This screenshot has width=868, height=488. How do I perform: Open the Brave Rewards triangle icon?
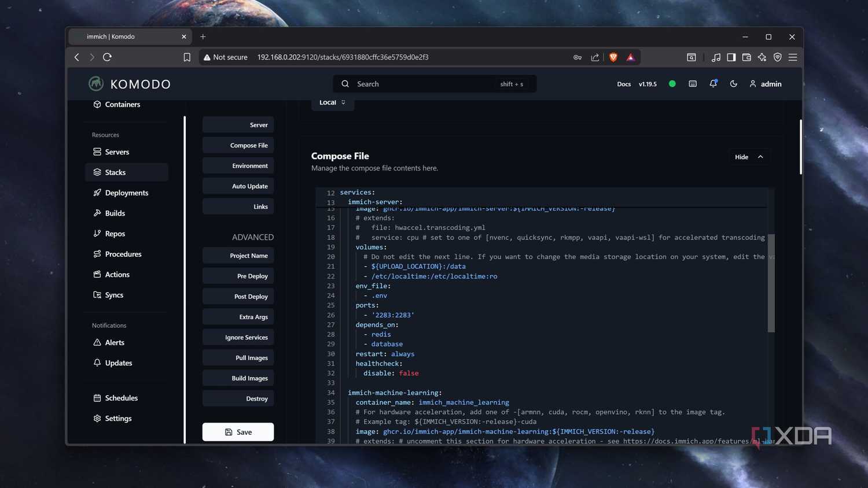pos(631,57)
